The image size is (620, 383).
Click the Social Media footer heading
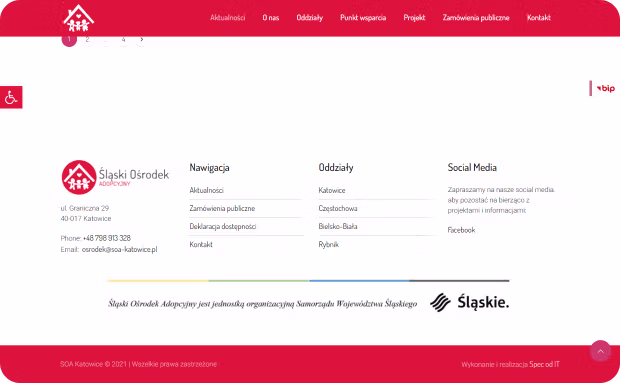472,168
